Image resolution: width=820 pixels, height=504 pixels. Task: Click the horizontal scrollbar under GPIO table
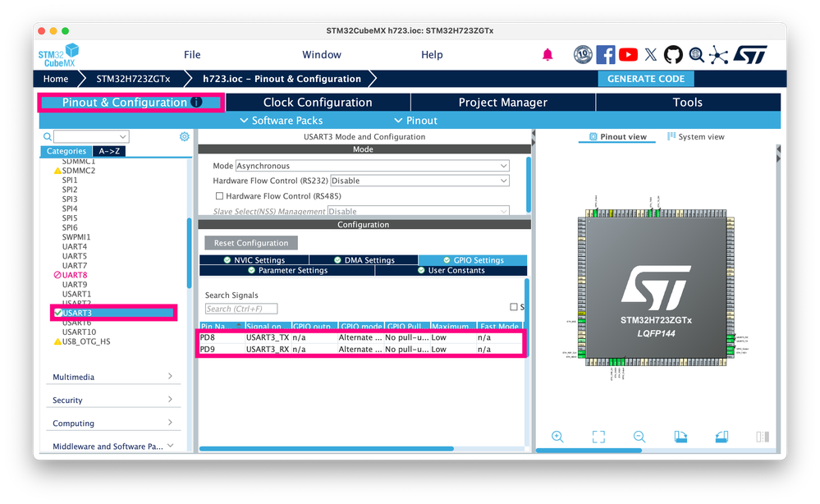coord(327,448)
